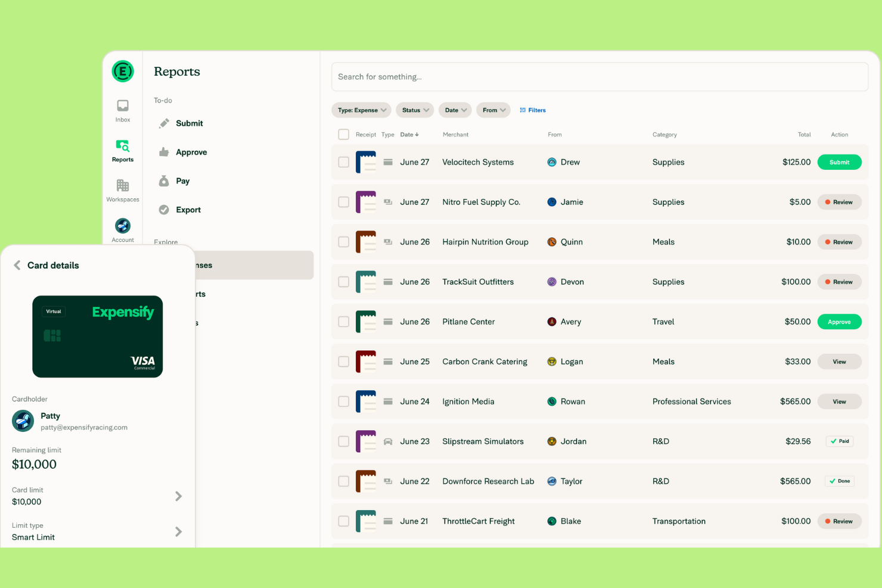Toggle the select-all checkbox in the header
882x588 pixels.
click(343, 134)
